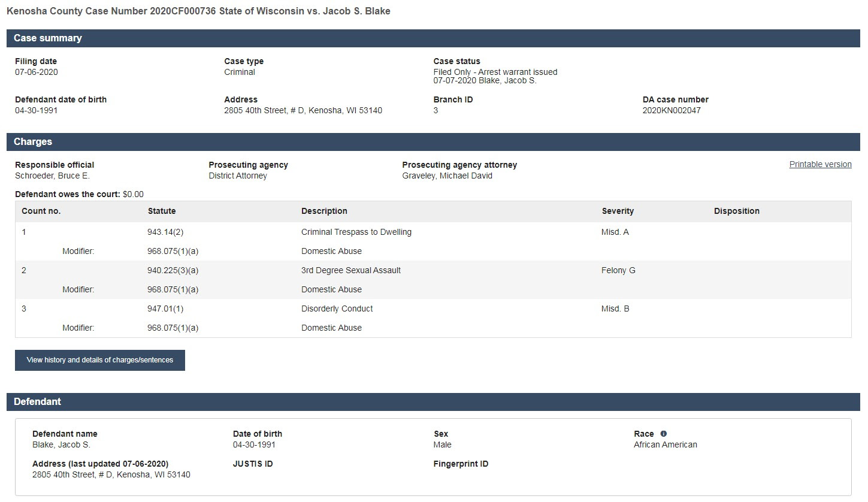
Task: Click the Charges section header
Action: click(433, 142)
